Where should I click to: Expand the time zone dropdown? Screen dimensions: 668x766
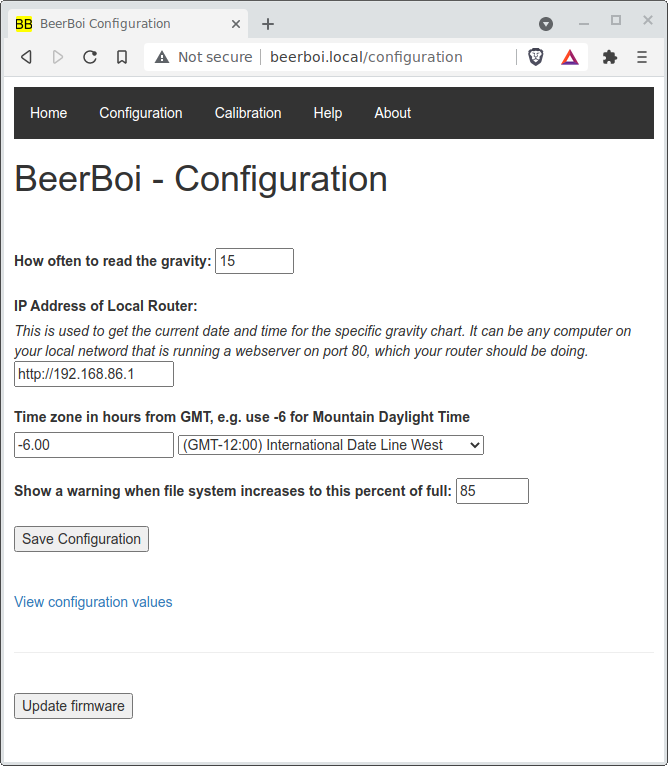[x=331, y=445]
